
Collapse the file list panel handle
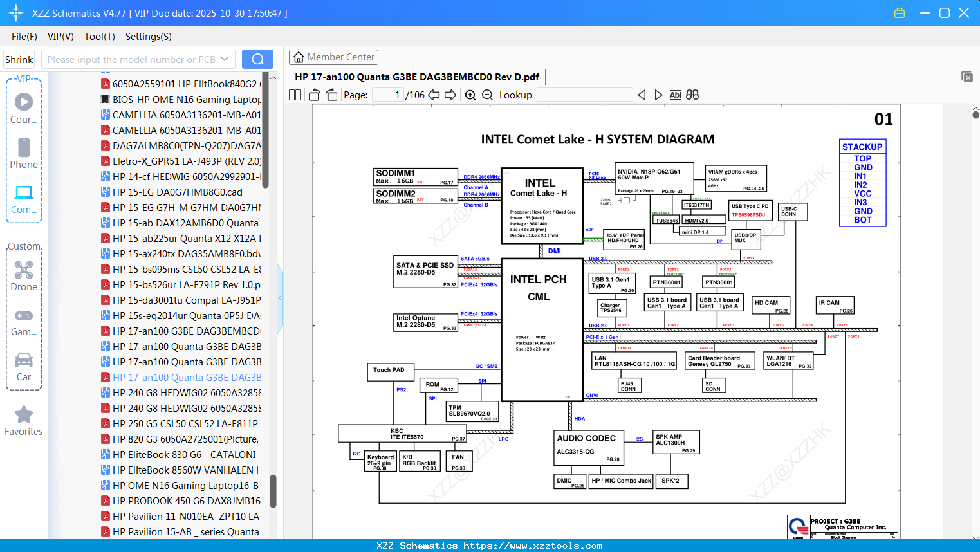click(x=280, y=297)
